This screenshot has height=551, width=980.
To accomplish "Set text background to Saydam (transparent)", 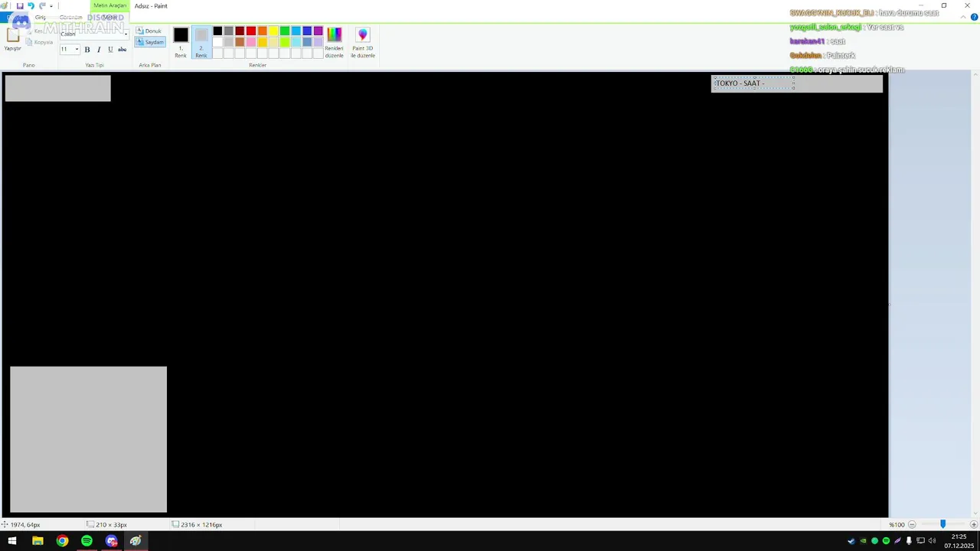I will click(x=150, y=42).
